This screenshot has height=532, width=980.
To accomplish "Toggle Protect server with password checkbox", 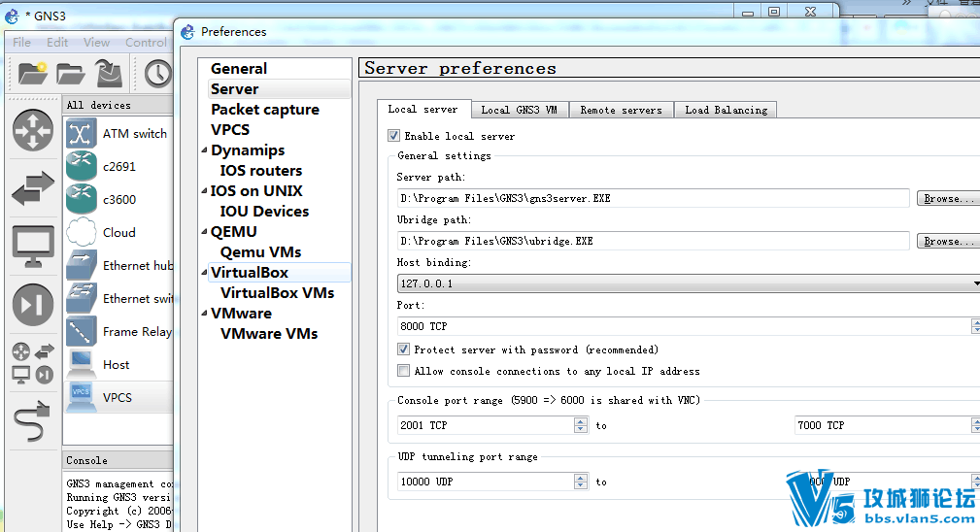I will [x=403, y=349].
